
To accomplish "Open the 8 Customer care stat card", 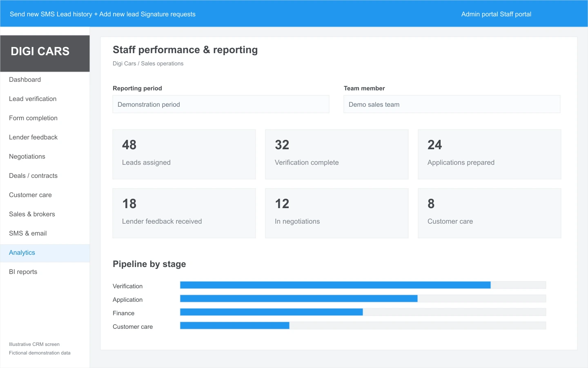I will (490, 213).
